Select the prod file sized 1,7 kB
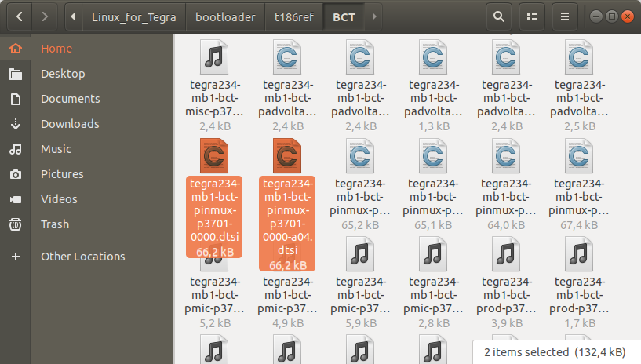This screenshot has height=364, width=641. point(579,254)
